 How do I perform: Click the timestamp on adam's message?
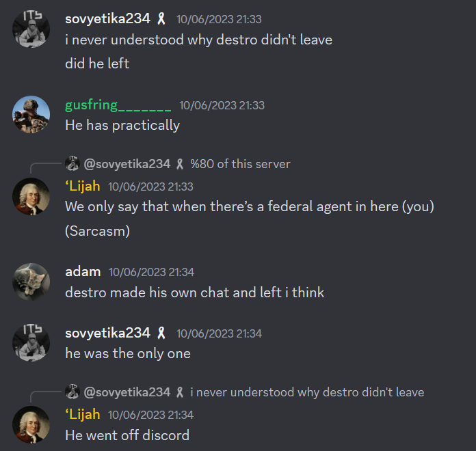tap(151, 272)
